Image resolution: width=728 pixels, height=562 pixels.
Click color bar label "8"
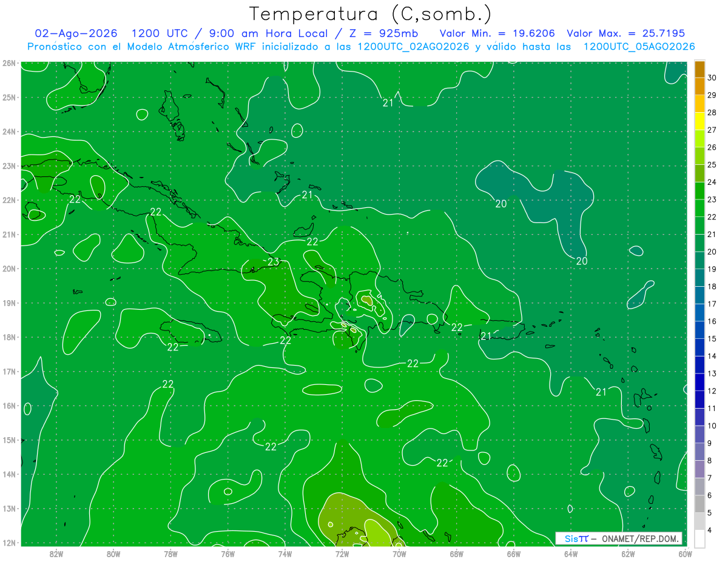pos(710,460)
